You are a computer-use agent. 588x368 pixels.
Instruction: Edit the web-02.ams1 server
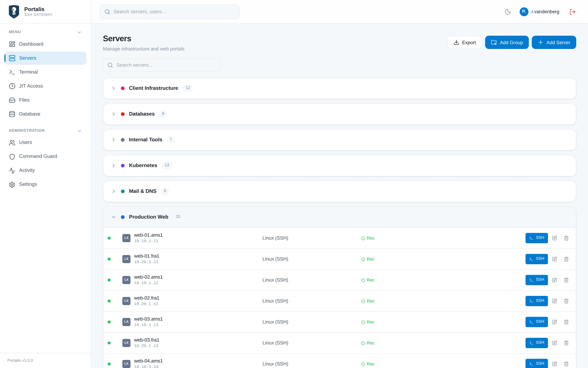555,280
